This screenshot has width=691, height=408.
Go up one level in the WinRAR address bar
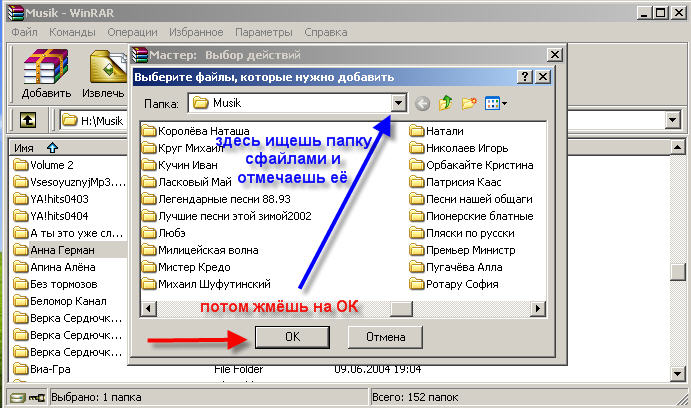pos(28,120)
